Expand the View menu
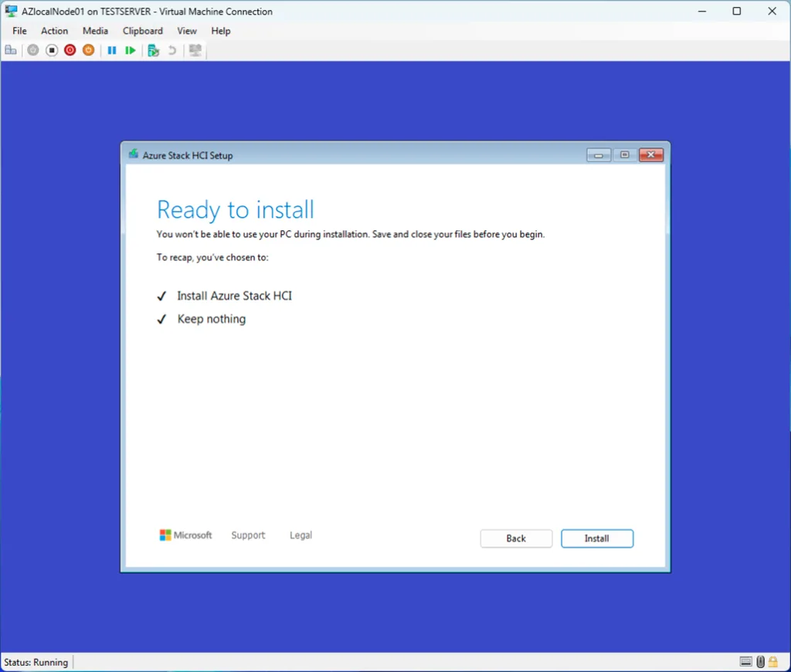 click(187, 31)
